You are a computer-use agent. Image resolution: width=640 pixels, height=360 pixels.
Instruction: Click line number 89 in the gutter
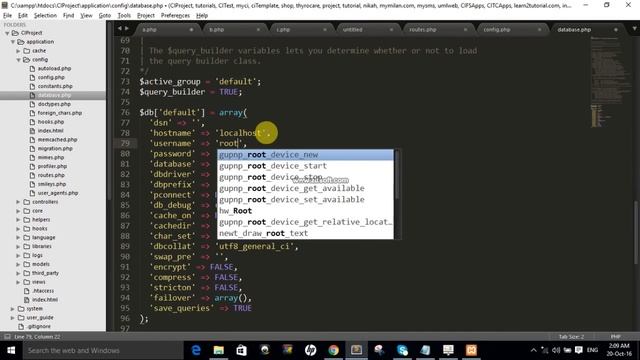pos(125,247)
